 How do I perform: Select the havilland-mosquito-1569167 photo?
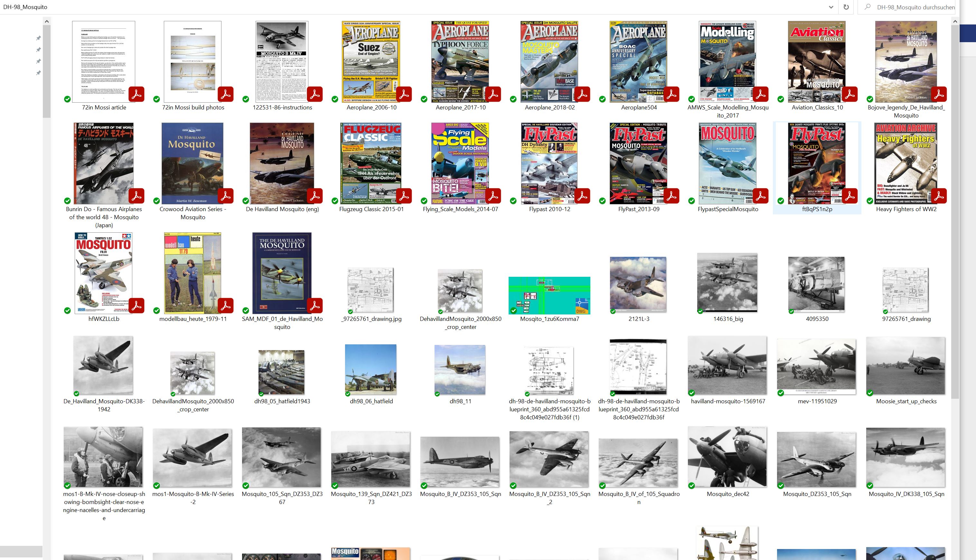point(727,365)
